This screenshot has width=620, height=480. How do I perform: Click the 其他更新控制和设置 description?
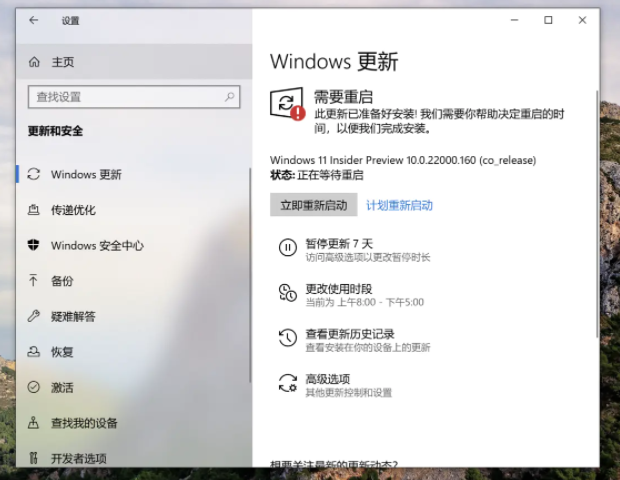click(348, 393)
